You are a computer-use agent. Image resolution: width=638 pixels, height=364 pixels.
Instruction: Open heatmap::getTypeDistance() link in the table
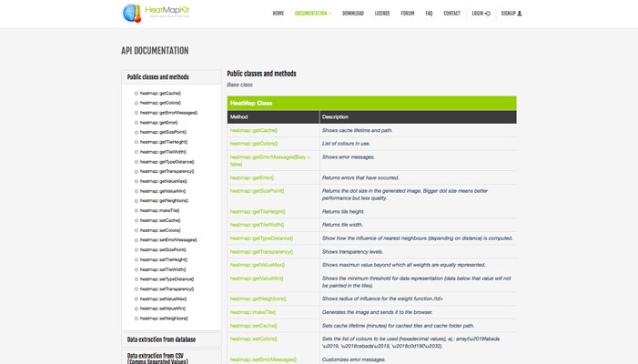[261, 238]
